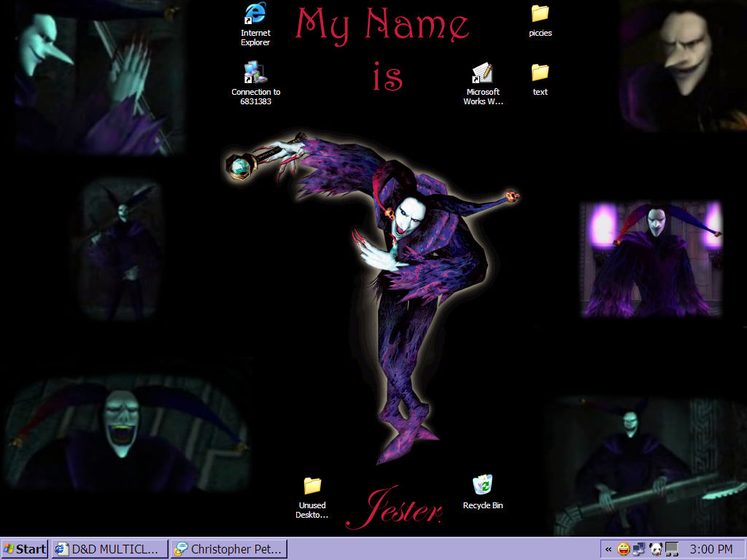Click the two-computers network tray icon
747x560 pixels.
[639, 549]
